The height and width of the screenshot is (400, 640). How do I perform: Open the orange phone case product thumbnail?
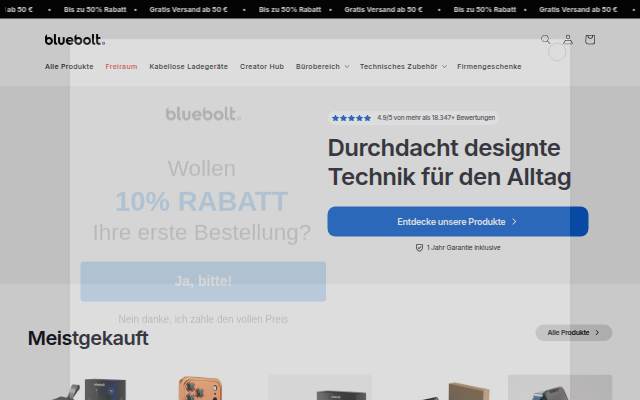200,388
